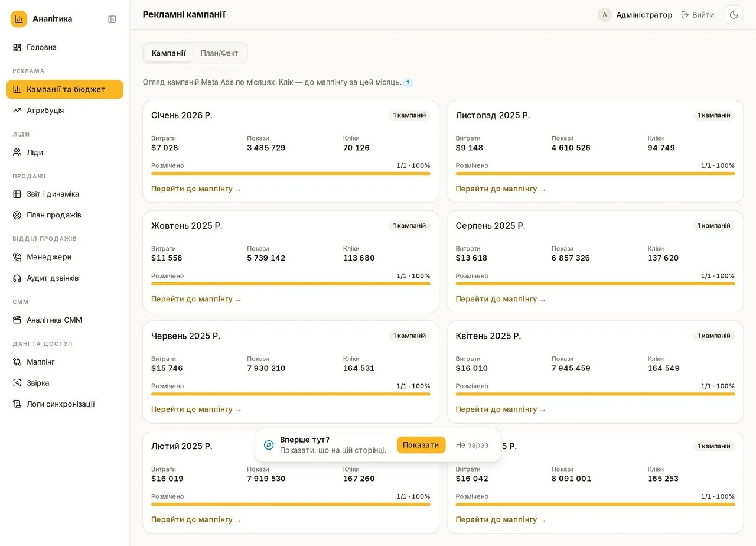Open mapping link for Січень 2026

coord(196,189)
